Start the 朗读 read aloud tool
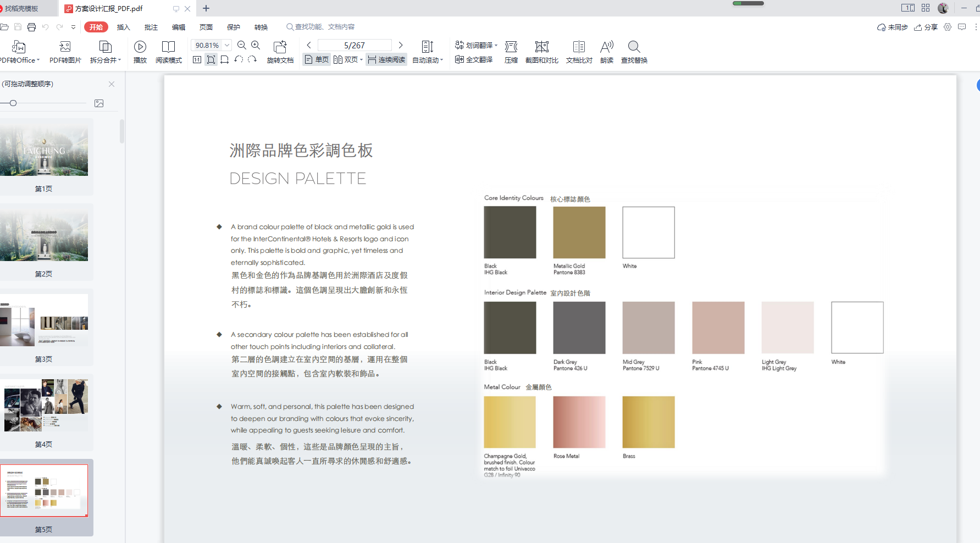980x543 pixels. (607, 52)
